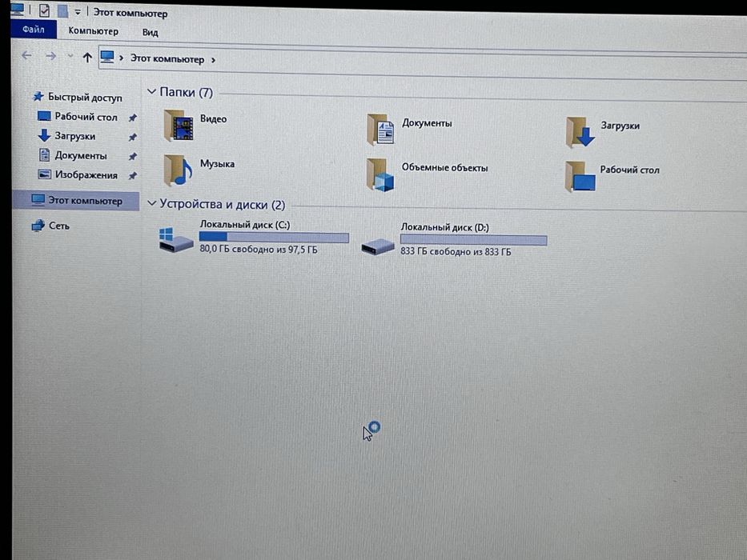Image resolution: width=747 pixels, height=560 pixels.
Task: Click the computer icon in address bar
Action: coord(107,57)
